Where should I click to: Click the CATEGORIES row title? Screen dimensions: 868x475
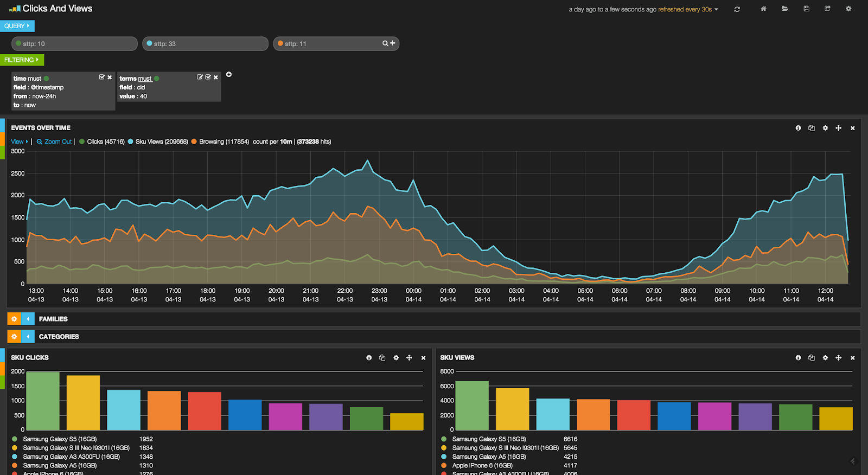pos(59,337)
